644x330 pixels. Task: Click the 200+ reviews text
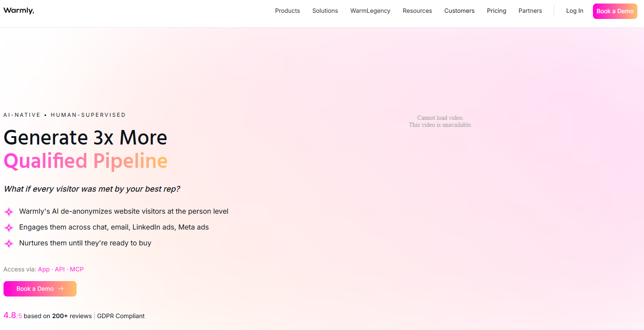[72, 316]
